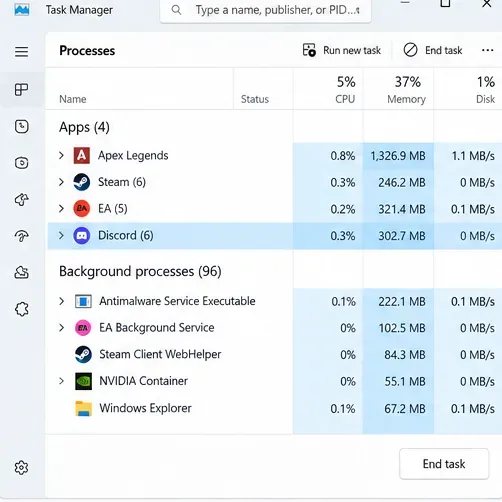
Task: Click the search magnifier icon
Action: coord(176,10)
